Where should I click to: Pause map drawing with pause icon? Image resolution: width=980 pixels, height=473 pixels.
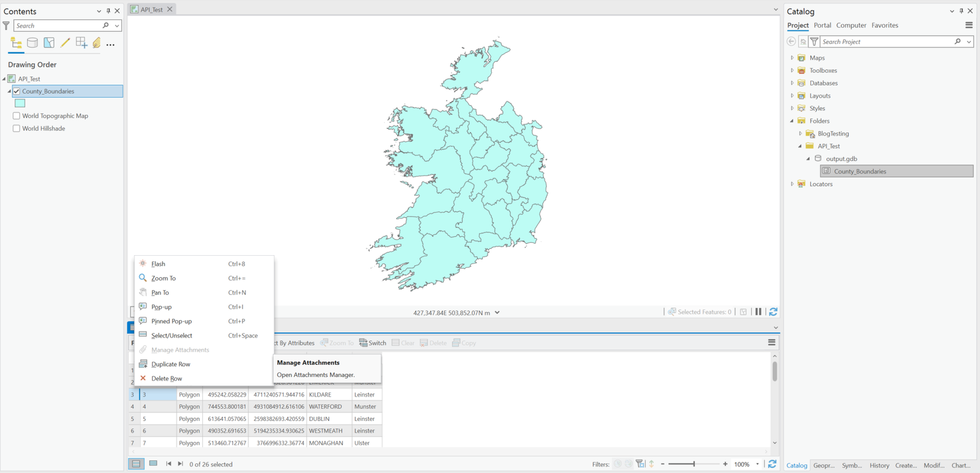(758, 311)
